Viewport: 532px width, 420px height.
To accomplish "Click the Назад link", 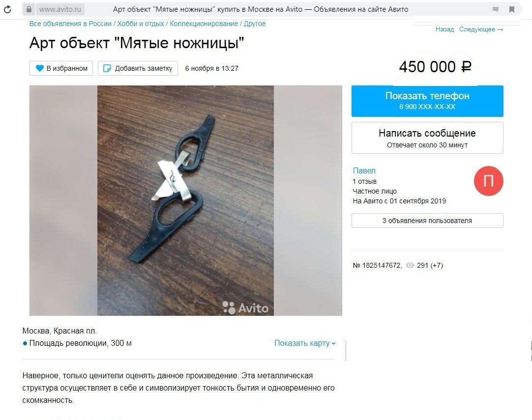I will [x=444, y=29].
